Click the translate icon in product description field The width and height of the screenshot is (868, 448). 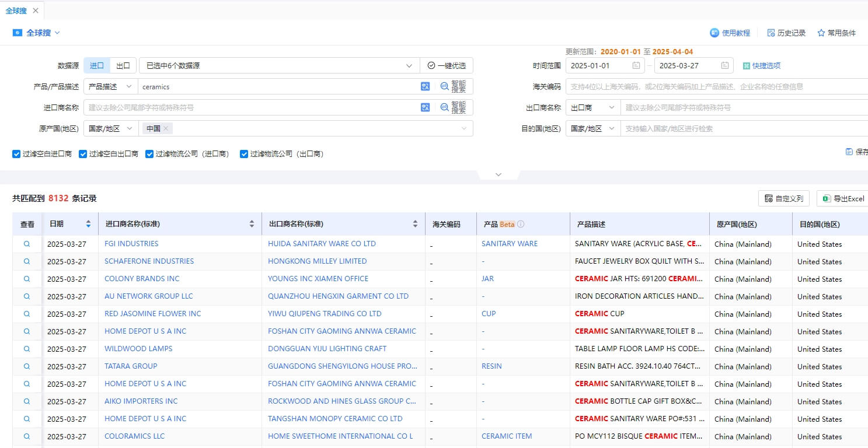point(425,86)
